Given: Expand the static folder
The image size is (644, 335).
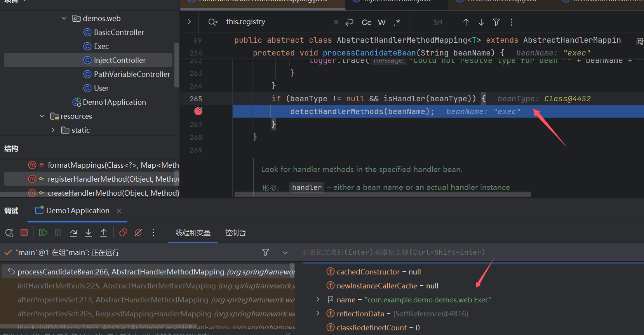Looking at the screenshot, I should (53, 130).
